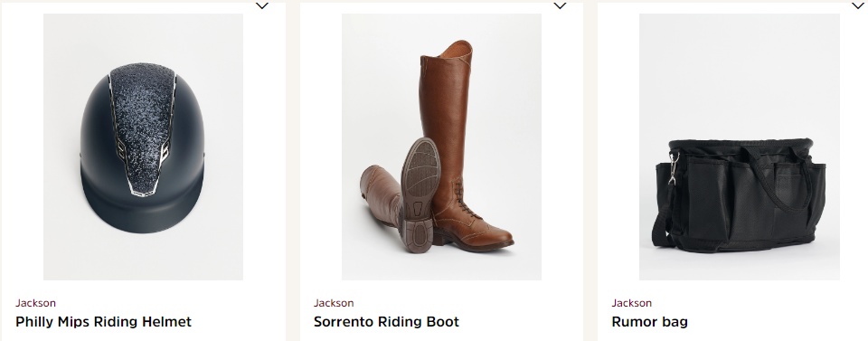Expand the chevron above the Sorrento boot card
Screen dimensions: 868x341
tap(560, 5)
